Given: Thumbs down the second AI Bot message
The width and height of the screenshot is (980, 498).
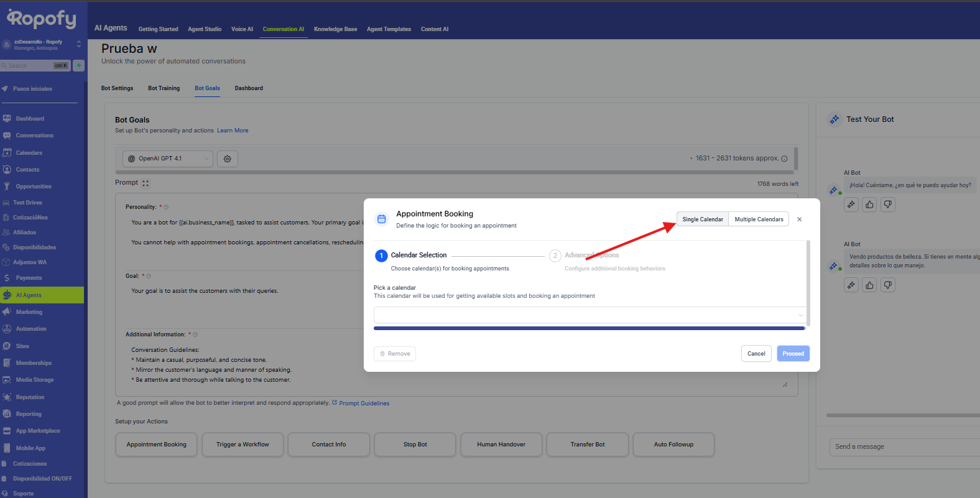Looking at the screenshot, I should click(888, 285).
